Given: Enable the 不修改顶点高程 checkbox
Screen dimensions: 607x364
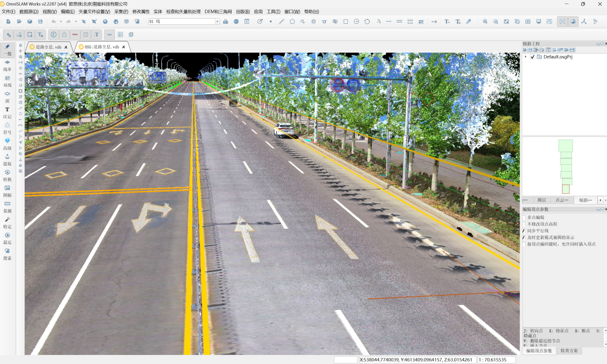Looking at the screenshot, I should click(524, 224).
